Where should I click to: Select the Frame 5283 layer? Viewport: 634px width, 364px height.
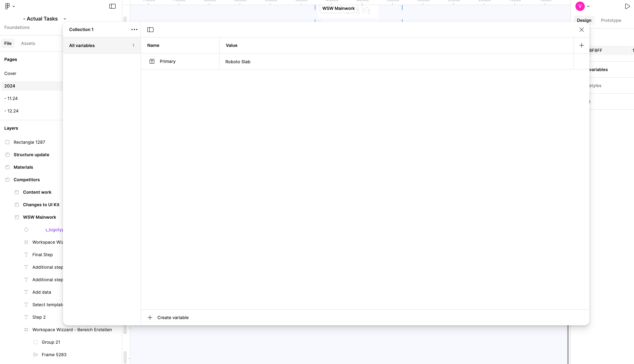(x=54, y=355)
